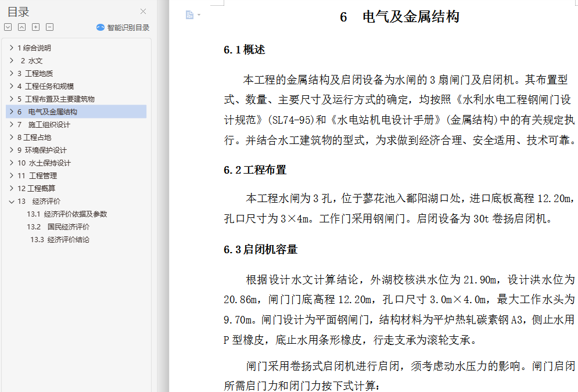Expand chapter 7 施工组织设计
This screenshot has width=578, height=392.
tap(12, 124)
